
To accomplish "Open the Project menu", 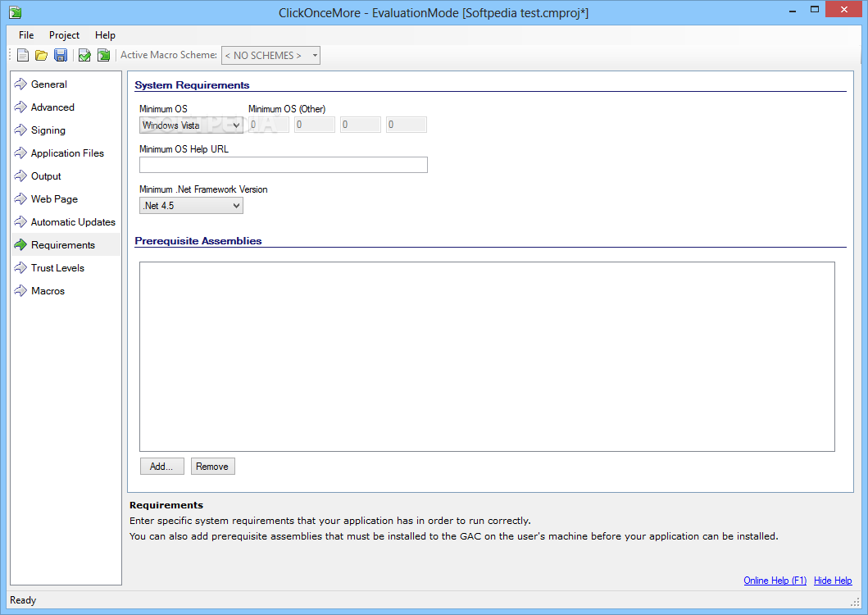I will pos(64,35).
